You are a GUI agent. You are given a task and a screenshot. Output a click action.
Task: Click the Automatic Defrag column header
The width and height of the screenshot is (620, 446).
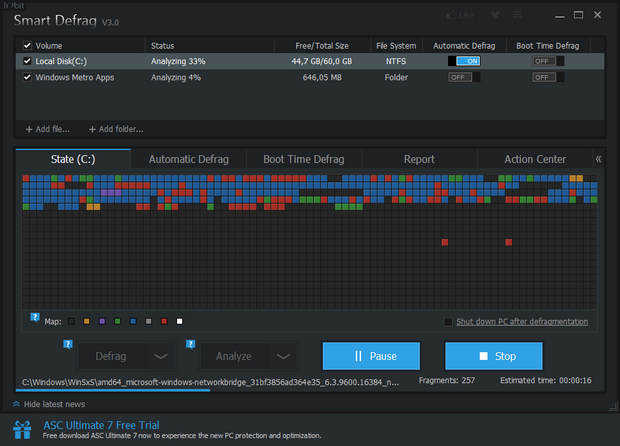[x=464, y=46]
